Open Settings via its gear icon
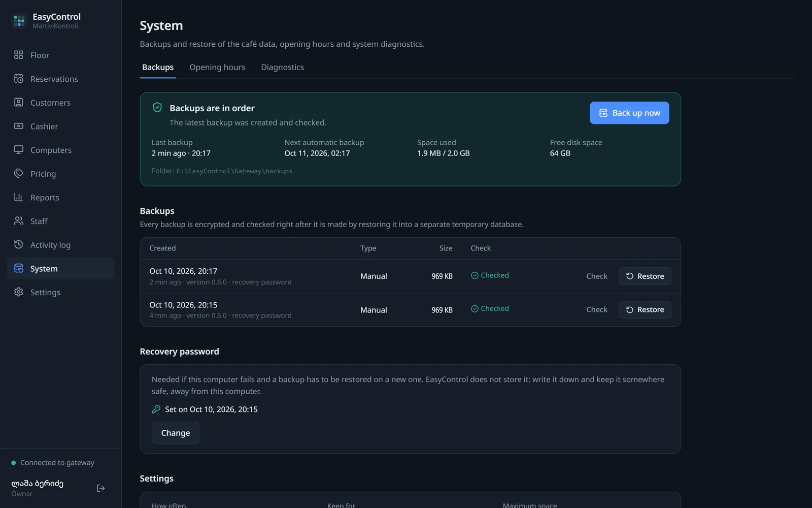 point(19,292)
